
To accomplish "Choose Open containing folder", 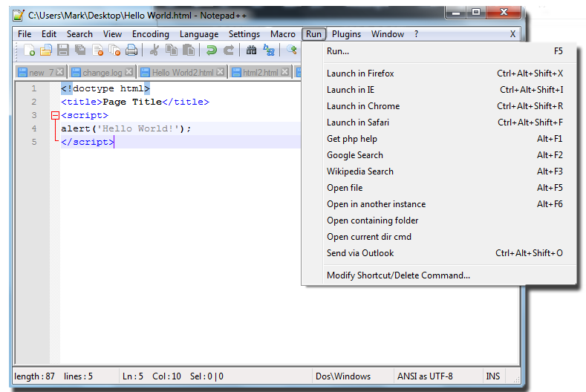I will 439,220.
